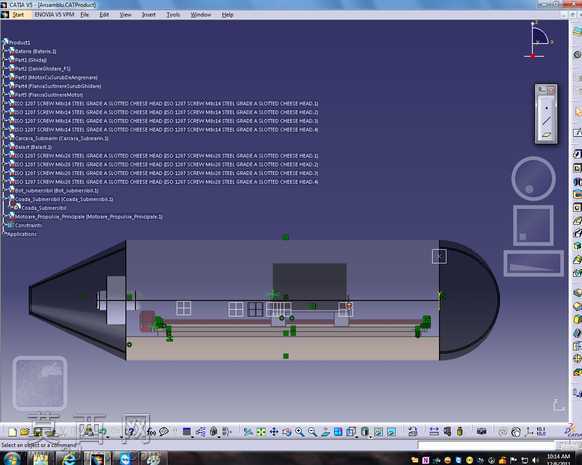Click the plane tool in the floating toolbar
Image resolution: width=582 pixels, height=465 pixels.
click(546, 135)
